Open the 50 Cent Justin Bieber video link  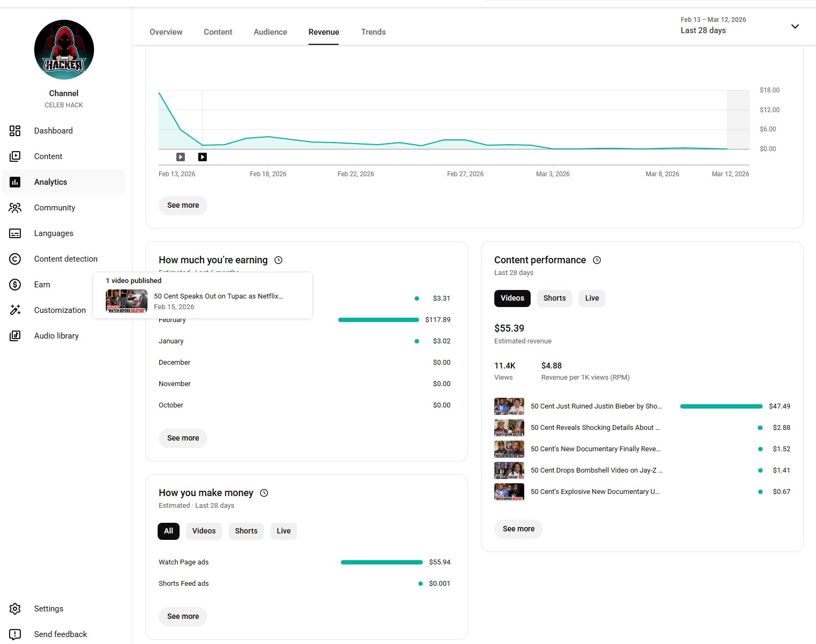click(596, 406)
